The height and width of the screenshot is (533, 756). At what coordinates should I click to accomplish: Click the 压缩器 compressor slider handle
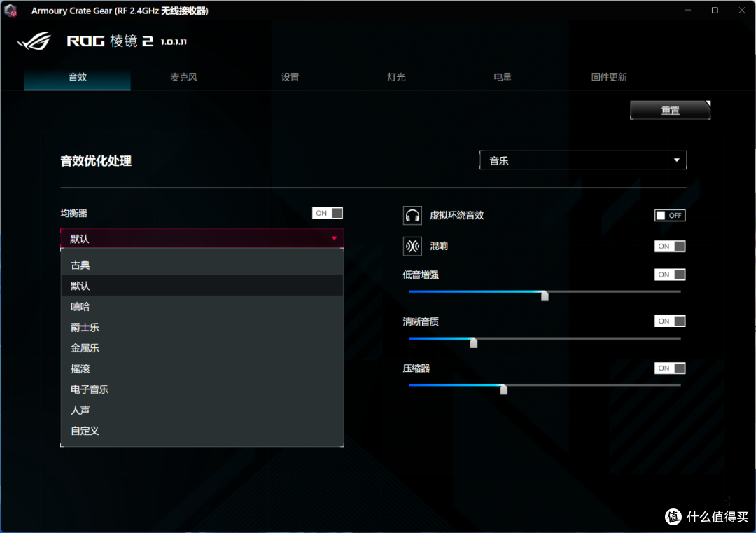click(x=504, y=389)
